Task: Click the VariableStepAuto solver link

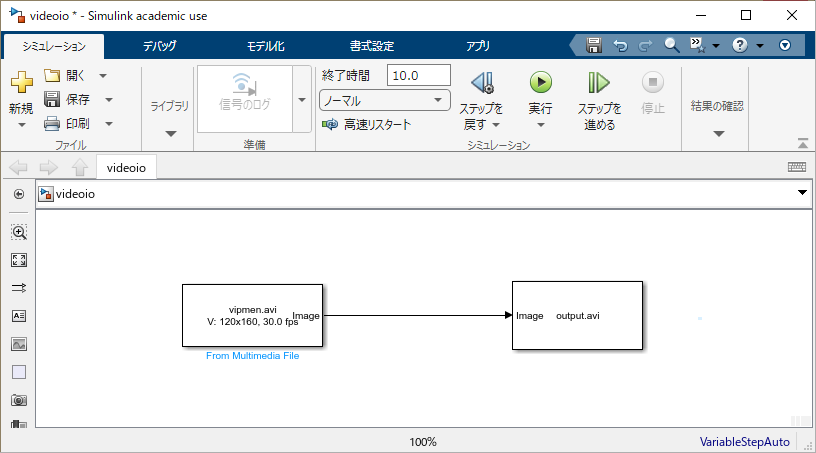Action: tap(744, 442)
